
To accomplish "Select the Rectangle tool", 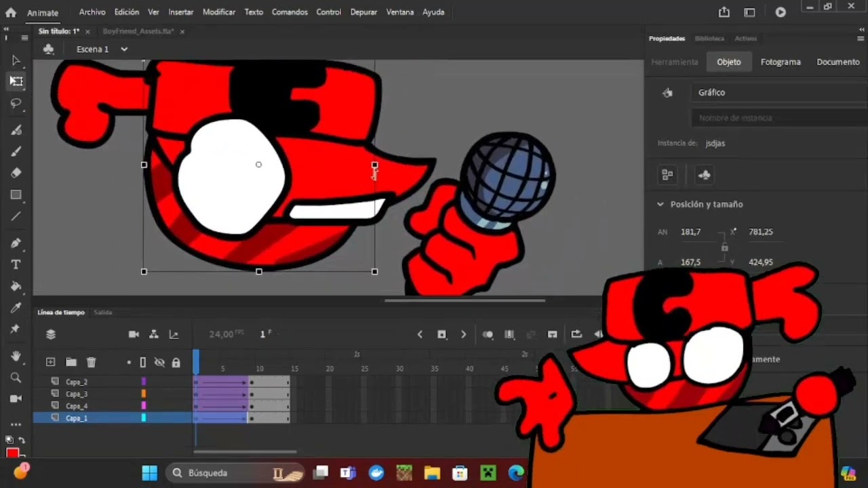I will tap(16, 195).
